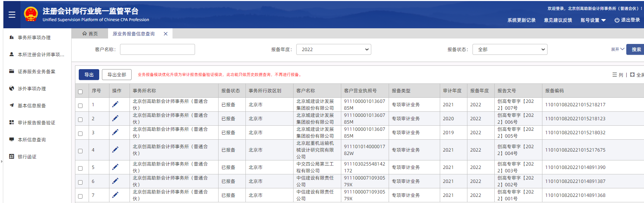Click the 客户名称 input field
Screen dimensions: 644x203
coord(157,49)
